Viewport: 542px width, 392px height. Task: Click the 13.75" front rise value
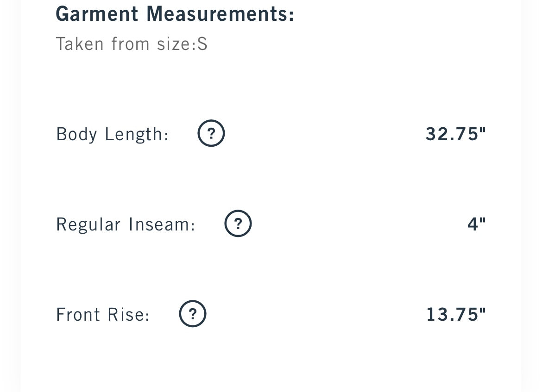click(456, 314)
